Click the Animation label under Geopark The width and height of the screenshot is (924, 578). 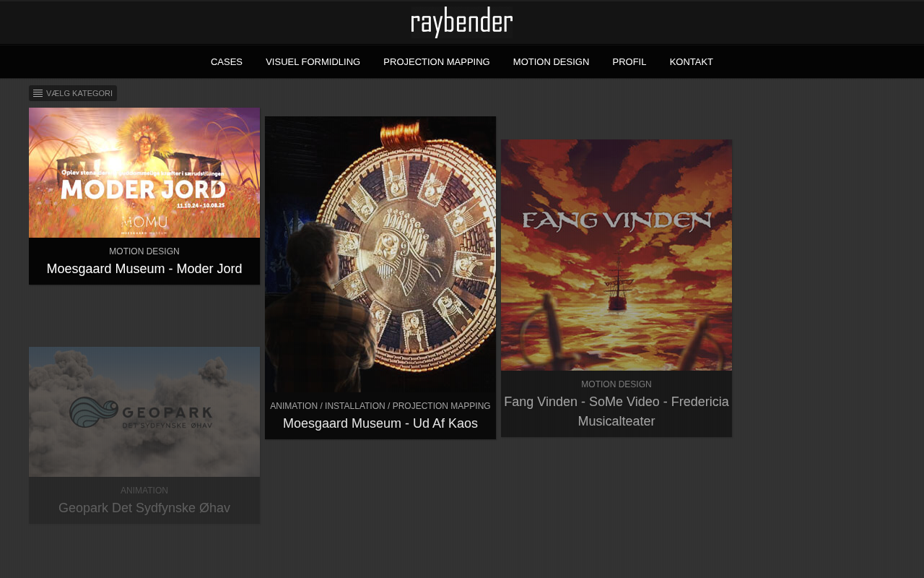pos(144,491)
